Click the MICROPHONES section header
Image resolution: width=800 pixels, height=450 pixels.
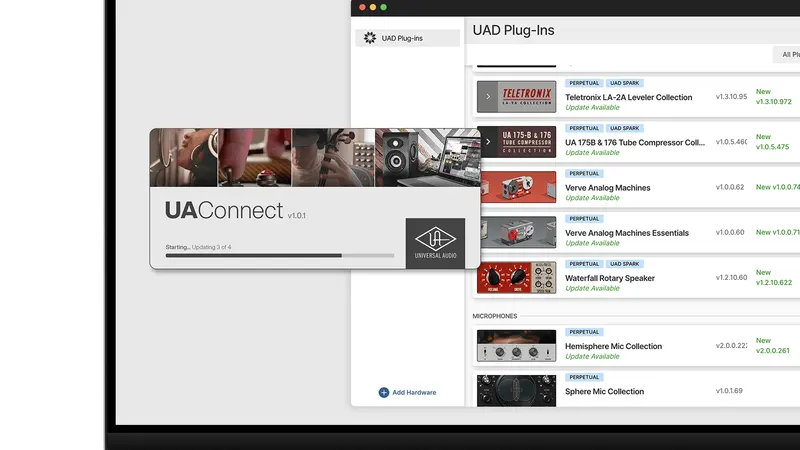click(495, 316)
